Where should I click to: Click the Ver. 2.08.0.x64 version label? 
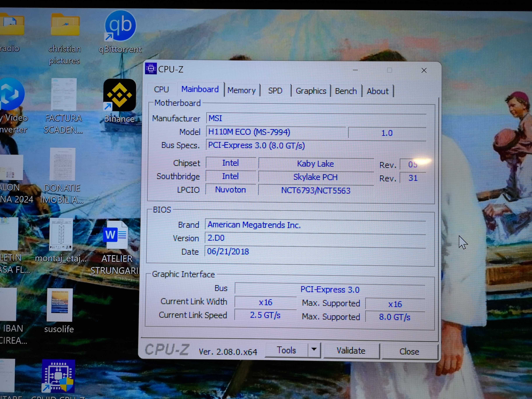pyautogui.click(x=228, y=352)
